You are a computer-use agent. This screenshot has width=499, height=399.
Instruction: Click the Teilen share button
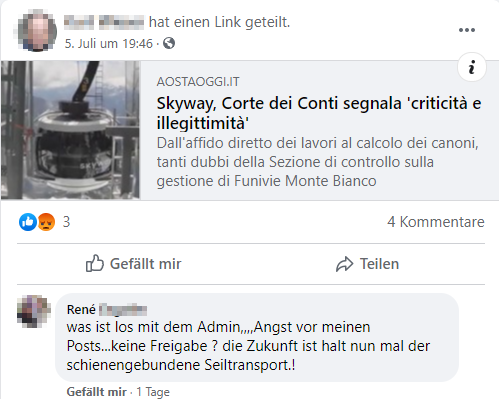pos(367,264)
